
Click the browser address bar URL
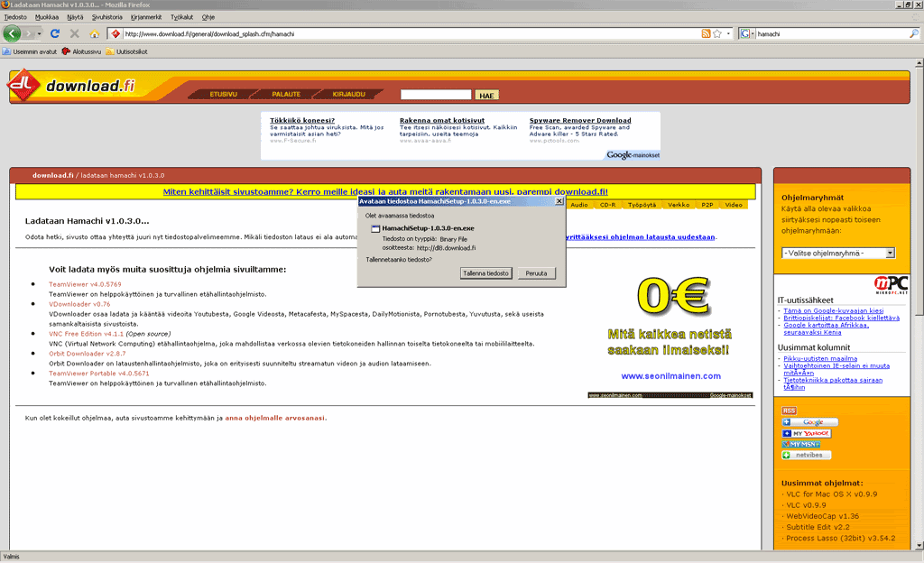pos(411,33)
